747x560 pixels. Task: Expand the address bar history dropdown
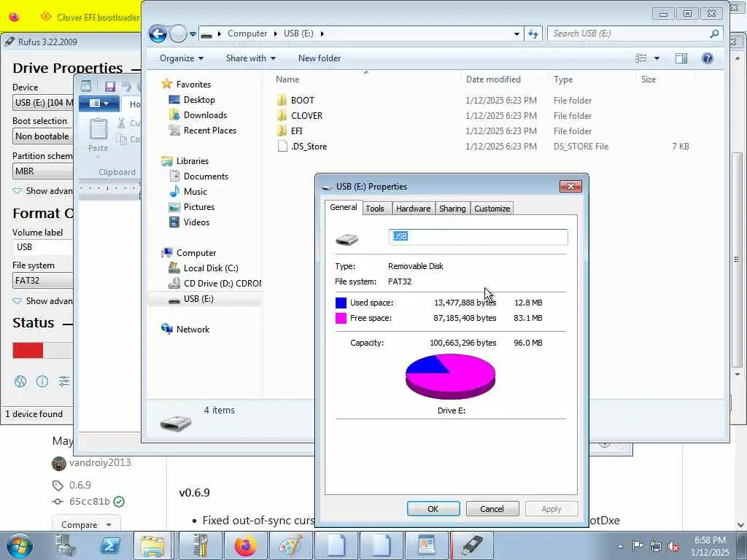(x=516, y=34)
